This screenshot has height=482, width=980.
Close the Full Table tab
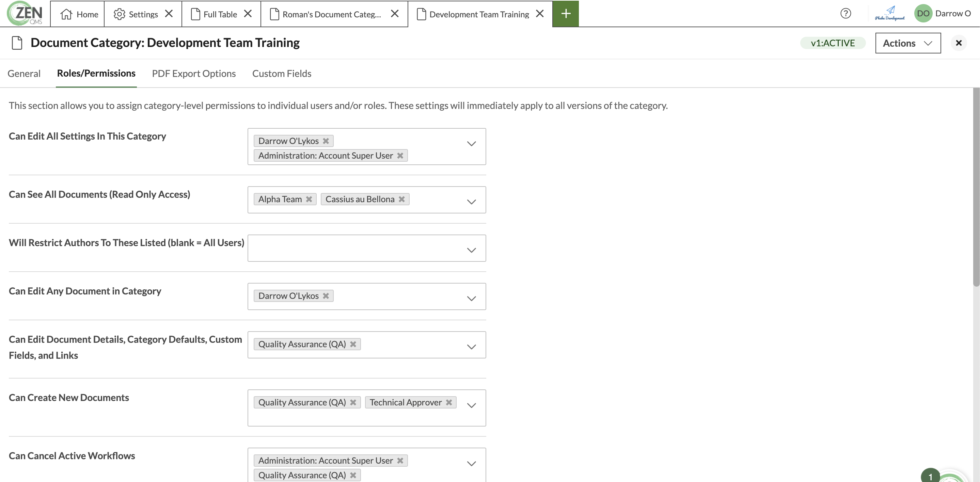click(248, 14)
